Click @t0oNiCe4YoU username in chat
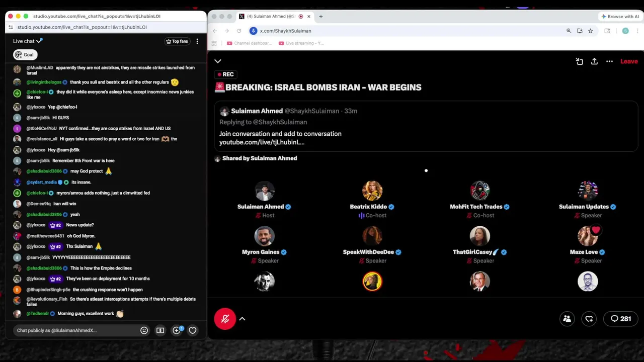Screen dimensions: 644x362 point(41,128)
